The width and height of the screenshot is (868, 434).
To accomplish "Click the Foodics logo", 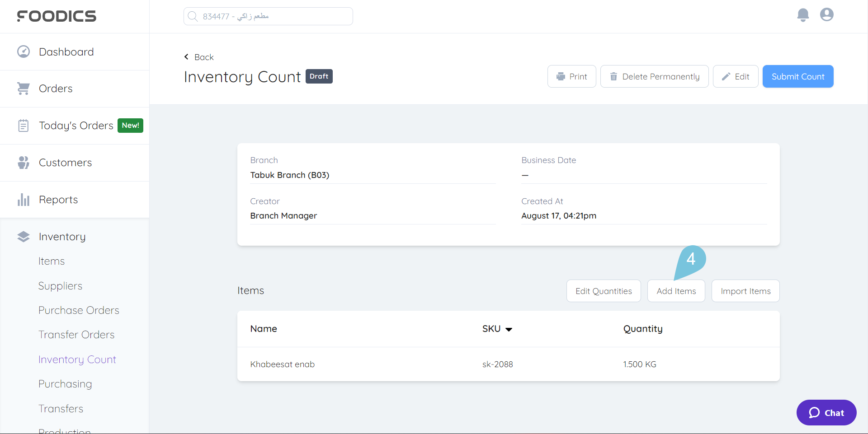I will pyautogui.click(x=57, y=16).
